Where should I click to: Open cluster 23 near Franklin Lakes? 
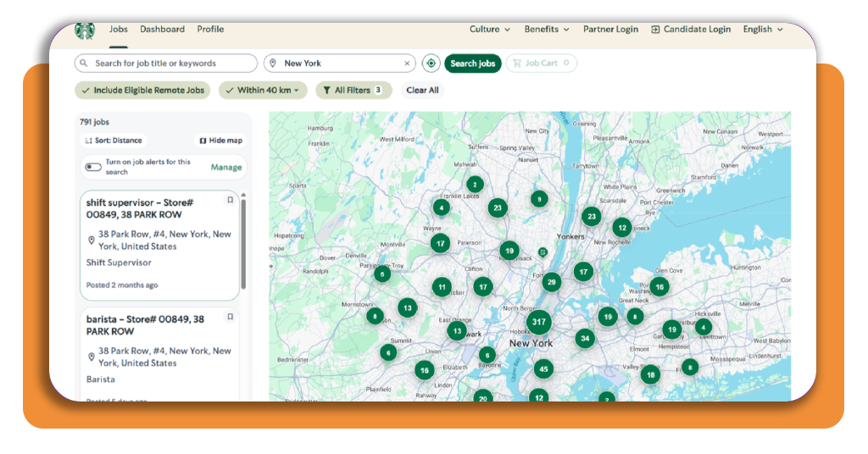[497, 208]
